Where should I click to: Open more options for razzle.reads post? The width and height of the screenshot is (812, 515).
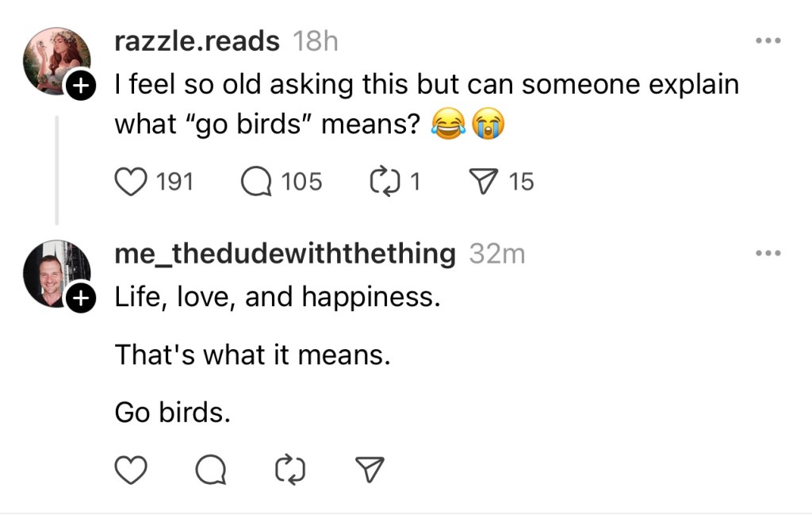click(x=768, y=40)
